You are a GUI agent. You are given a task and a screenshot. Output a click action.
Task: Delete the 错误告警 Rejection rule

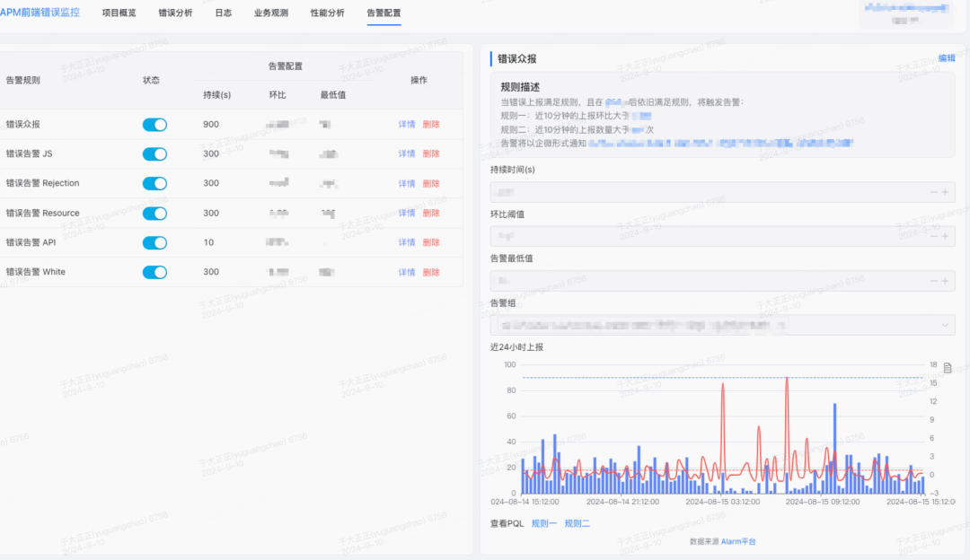pyautogui.click(x=431, y=184)
